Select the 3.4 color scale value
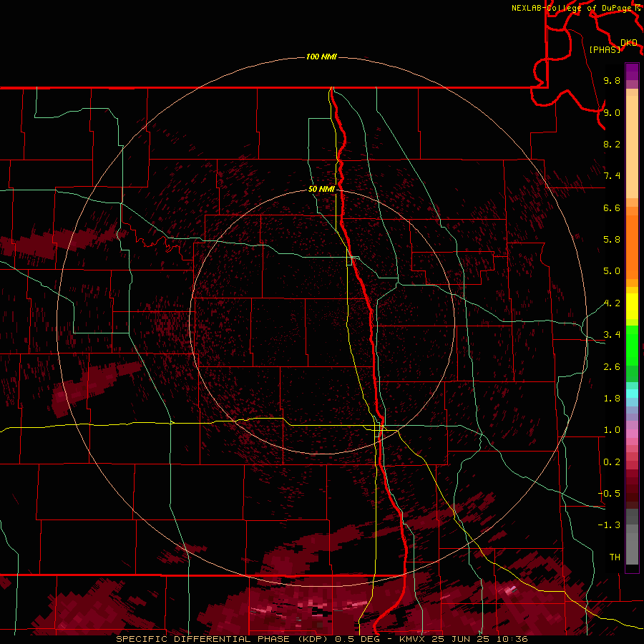 click(x=612, y=335)
